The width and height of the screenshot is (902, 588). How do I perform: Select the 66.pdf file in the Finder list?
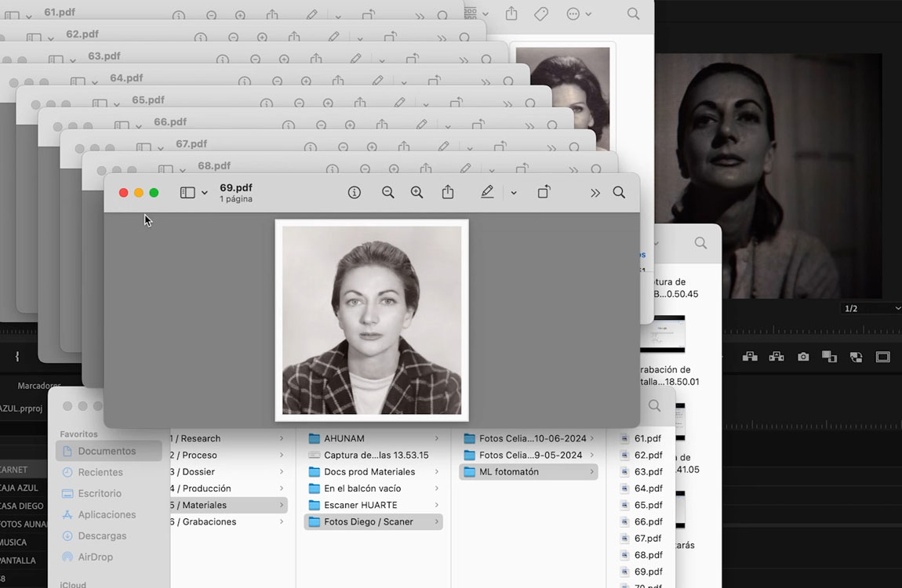coord(647,521)
